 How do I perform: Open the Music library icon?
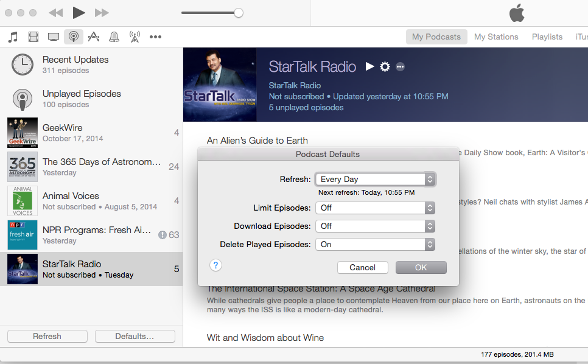click(13, 37)
